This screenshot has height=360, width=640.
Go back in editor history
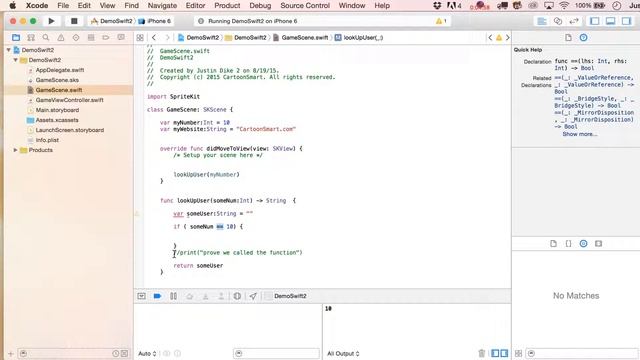[x=154, y=38]
